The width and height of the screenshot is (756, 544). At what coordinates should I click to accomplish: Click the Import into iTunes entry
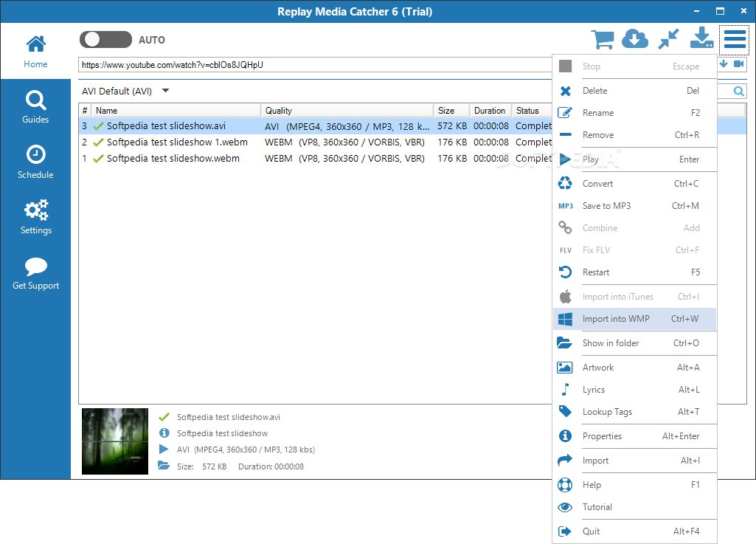(x=634, y=297)
